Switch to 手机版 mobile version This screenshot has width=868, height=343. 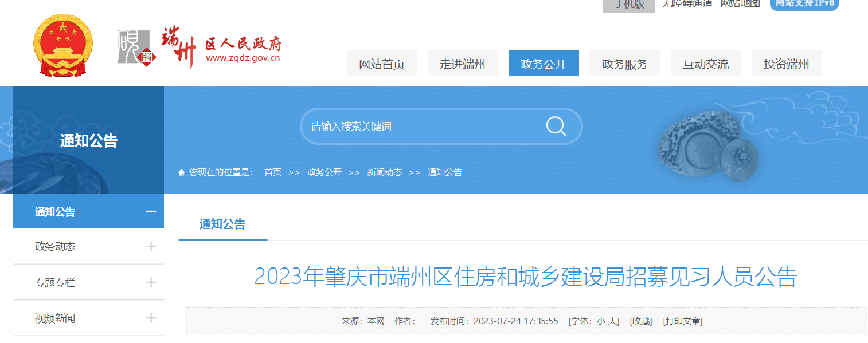pos(629,5)
